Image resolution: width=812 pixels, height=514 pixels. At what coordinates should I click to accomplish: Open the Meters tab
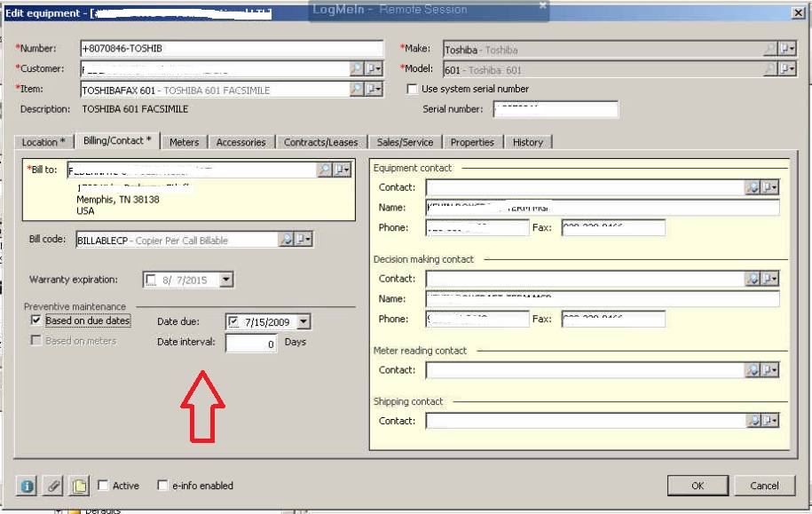(x=185, y=142)
